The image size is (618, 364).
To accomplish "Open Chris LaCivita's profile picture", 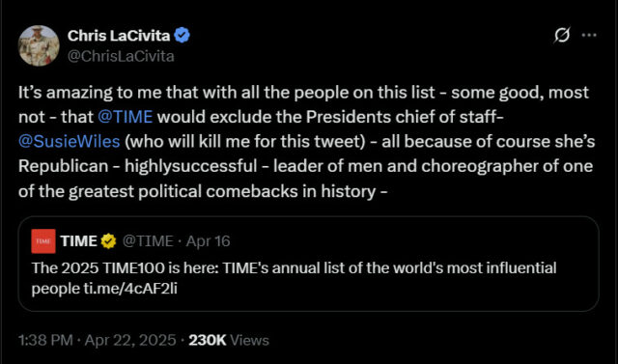I will (x=39, y=45).
